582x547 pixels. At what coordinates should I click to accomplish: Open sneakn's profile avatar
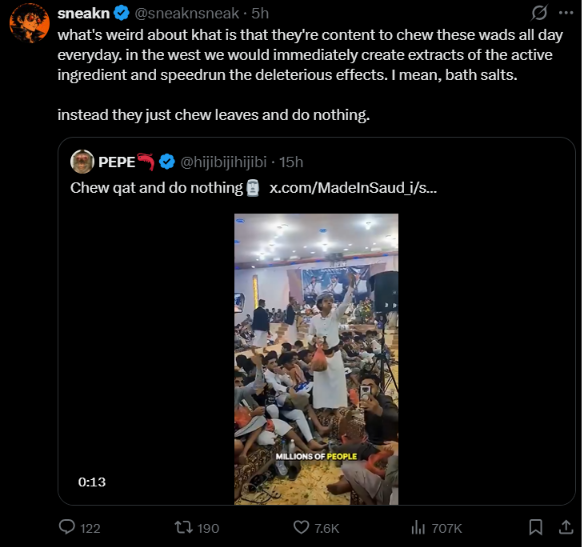[x=29, y=23]
